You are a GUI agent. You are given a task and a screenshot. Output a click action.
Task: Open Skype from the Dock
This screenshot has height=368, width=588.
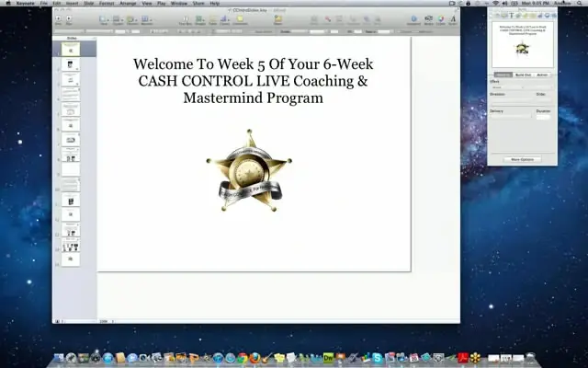pyautogui.click(x=378, y=358)
